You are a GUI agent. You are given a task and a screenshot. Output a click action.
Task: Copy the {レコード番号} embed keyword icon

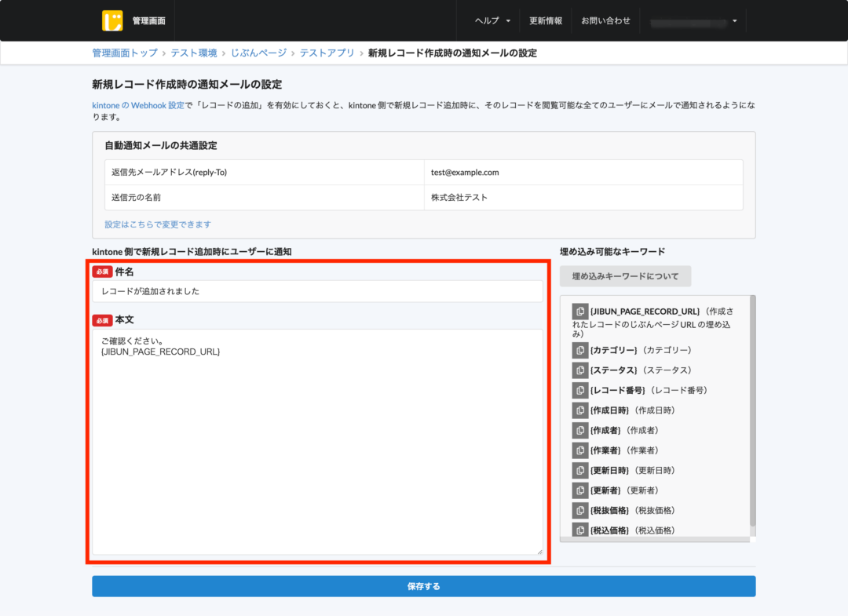[579, 390]
